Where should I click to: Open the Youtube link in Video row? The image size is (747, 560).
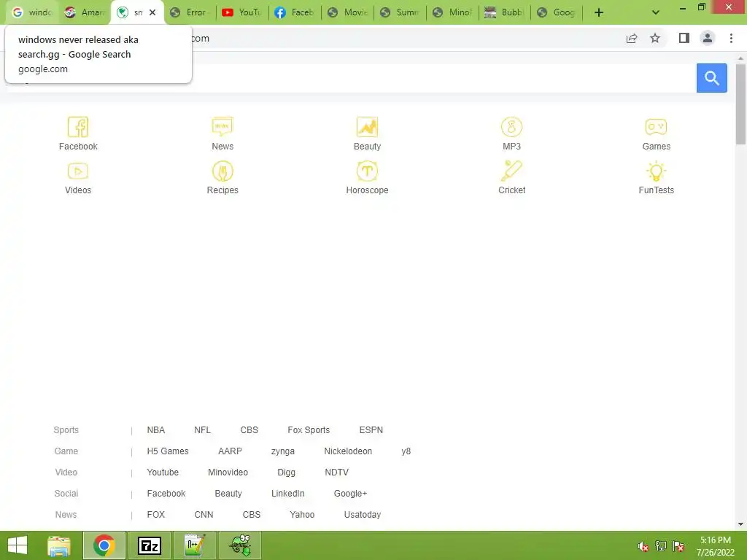coord(163,472)
